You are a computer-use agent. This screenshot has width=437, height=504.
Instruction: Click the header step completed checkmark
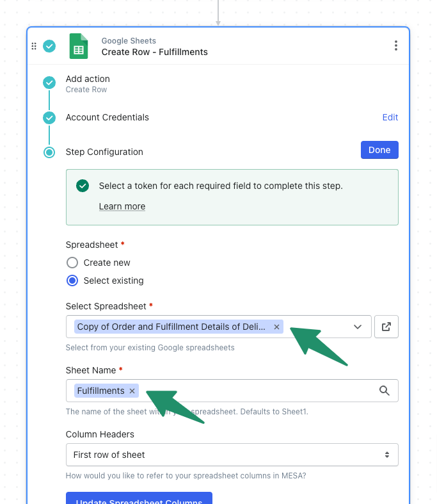pyautogui.click(x=49, y=46)
